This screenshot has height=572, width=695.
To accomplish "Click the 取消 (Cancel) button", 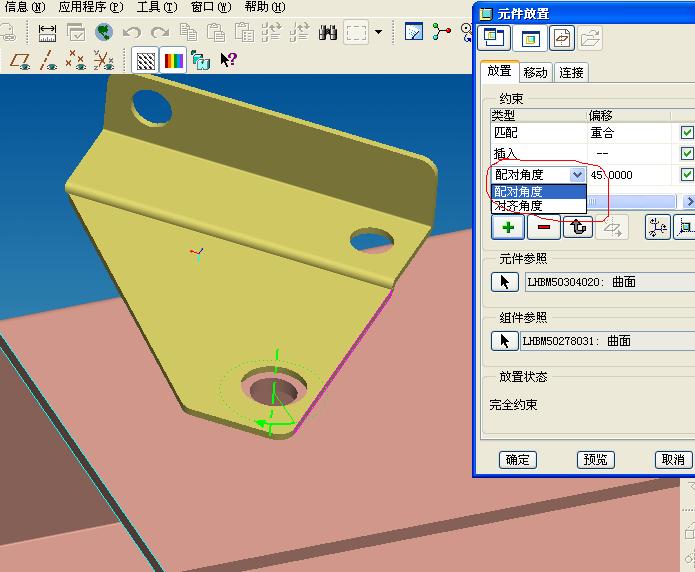I will (x=673, y=460).
